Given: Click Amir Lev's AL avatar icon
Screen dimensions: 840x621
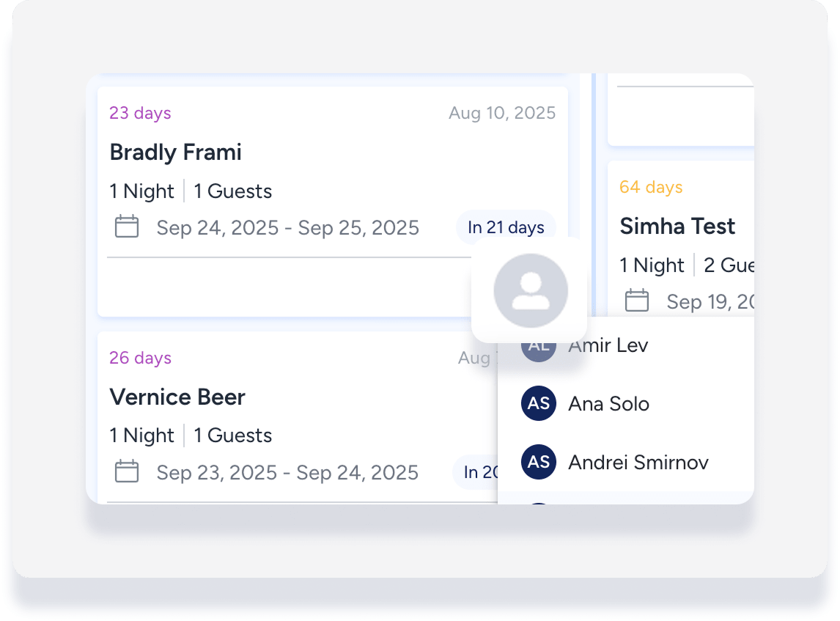Looking at the screenshot, I should pos(539,348).
